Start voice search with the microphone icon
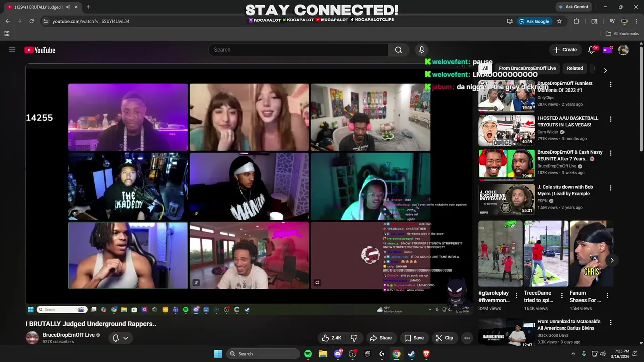Image resolution: width=644 pixels, height=362 pixels. click(422, 50)
